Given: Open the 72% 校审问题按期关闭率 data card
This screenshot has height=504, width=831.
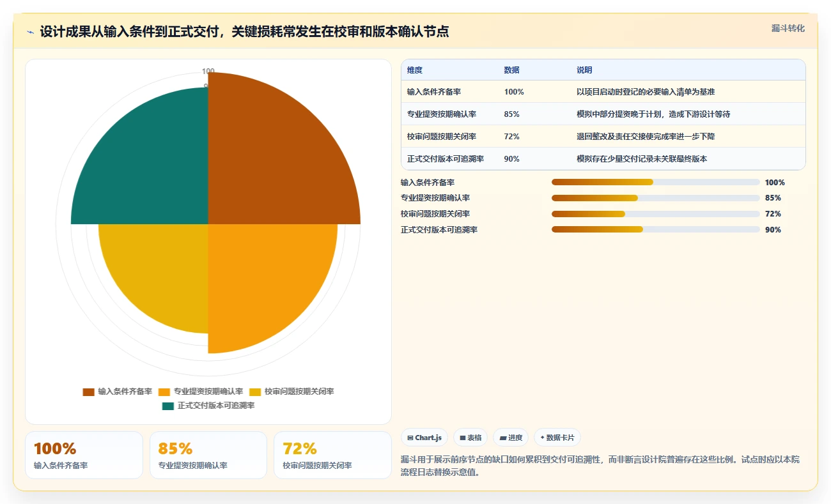Looking at the screenshot, I should click(x=332, y=455).
